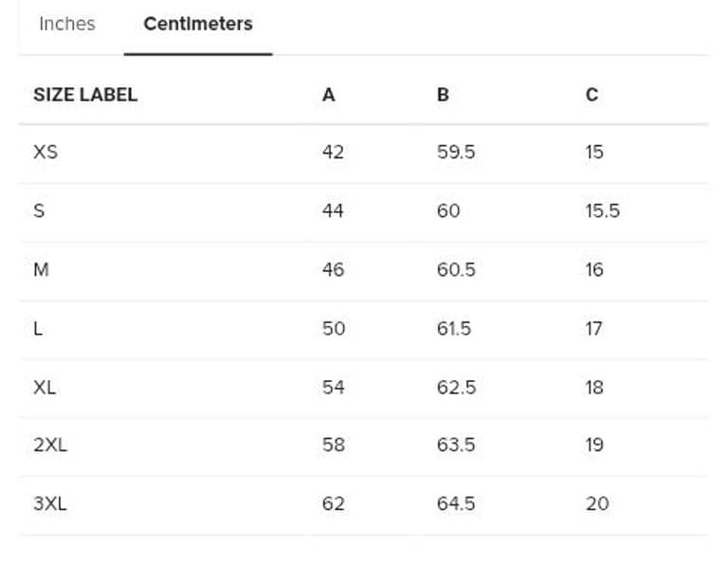Screen dimensions: 728x566
Task: Select the XL size row label
Action: pyautogui.click(x=45, y=387)
